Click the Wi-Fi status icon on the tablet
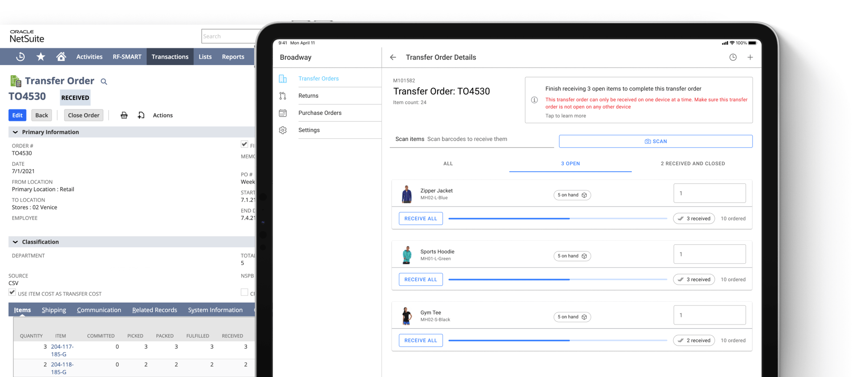The image size is (868, 377). click(x=732, y=43)
